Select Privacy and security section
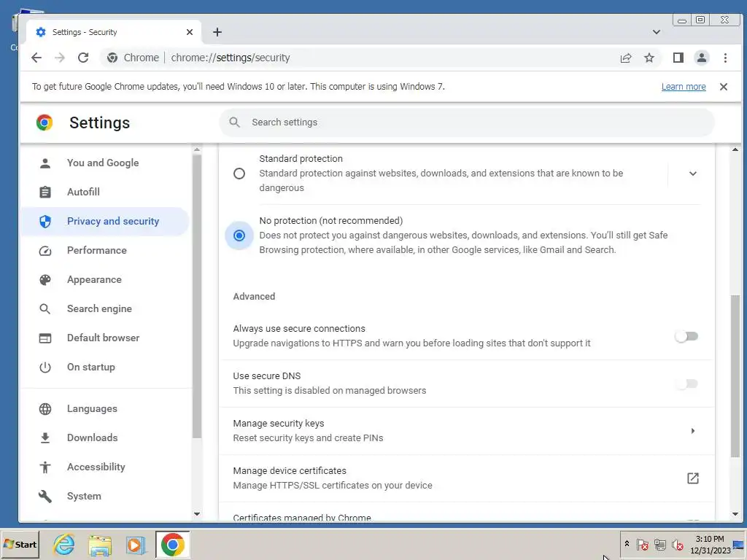The height and width of the screenshot is (560, 747). pos(105,222)
